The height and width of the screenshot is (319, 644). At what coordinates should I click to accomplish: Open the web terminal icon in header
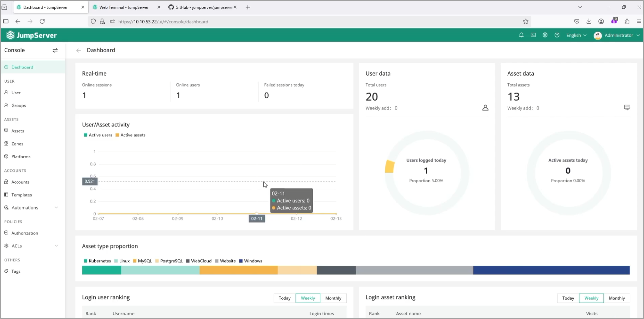pyautogui.click(x=533, y=35)
